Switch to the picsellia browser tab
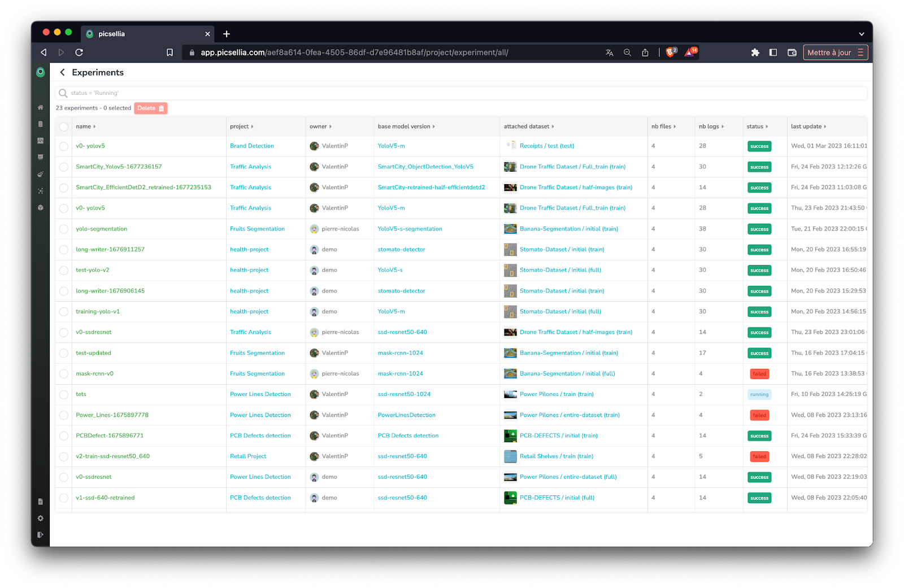Image resolution: width=904 pixels, height=588 pixels. [x=147, y=34]
